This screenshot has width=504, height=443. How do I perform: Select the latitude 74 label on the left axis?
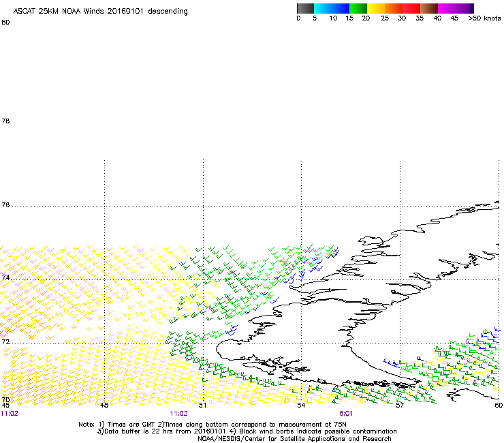point(5,277)
